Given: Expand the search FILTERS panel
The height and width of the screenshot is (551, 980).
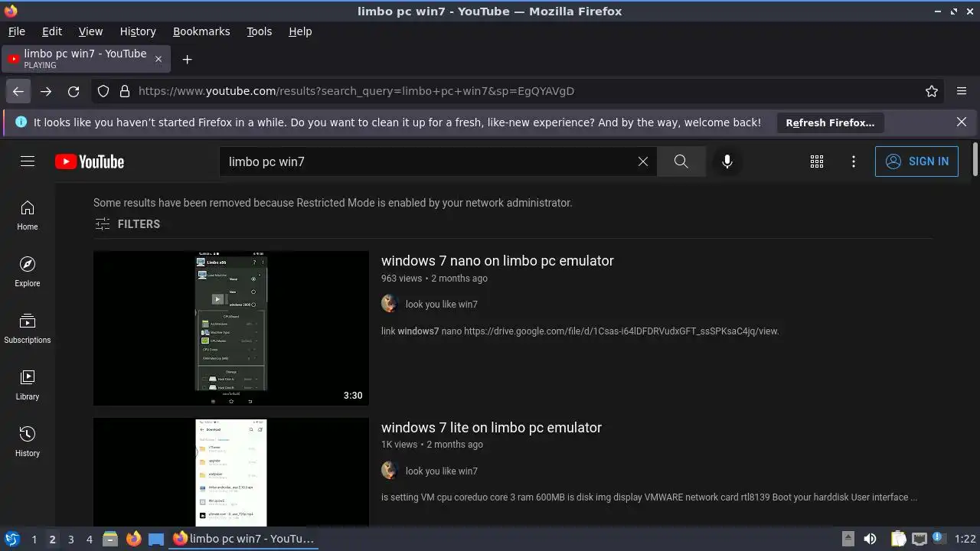Looking at the screenshot, I should coord(128,224).
